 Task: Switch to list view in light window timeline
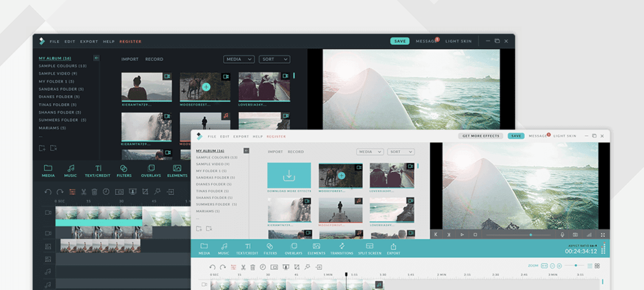tap(589, 266)
